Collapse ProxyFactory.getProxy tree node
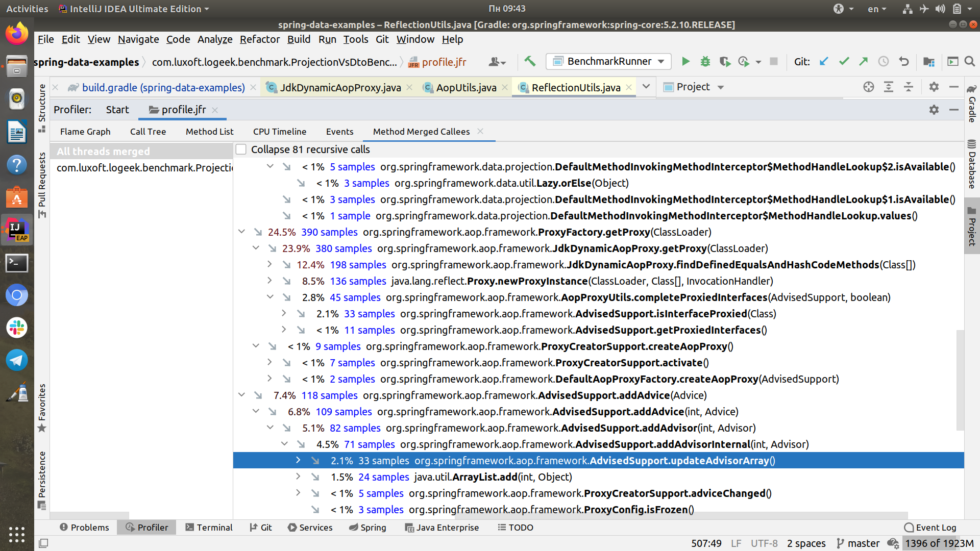 [241, 232]
